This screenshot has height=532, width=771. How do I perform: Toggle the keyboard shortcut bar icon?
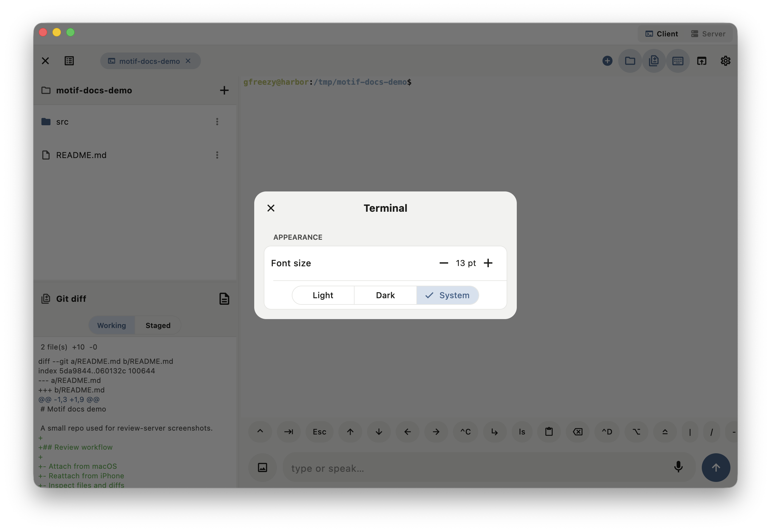click(x=678, y=61)
